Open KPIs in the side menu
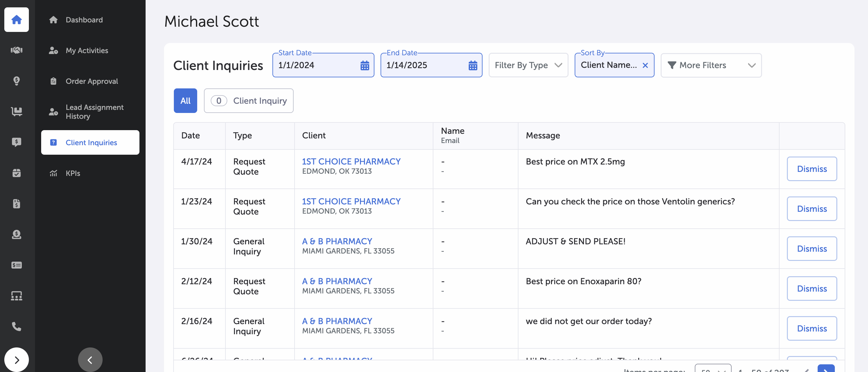Screen dimensions: 868x372 [90, 173]
